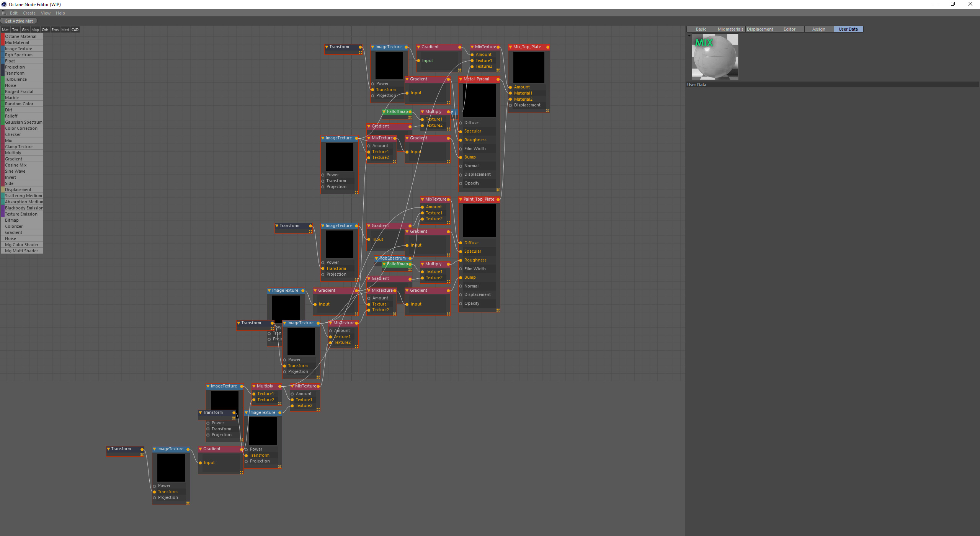Click Opacity input port on Metal_Pyrami node
Image resolution: width=980 pixels, height=536 pixels.
click(461, 183)
